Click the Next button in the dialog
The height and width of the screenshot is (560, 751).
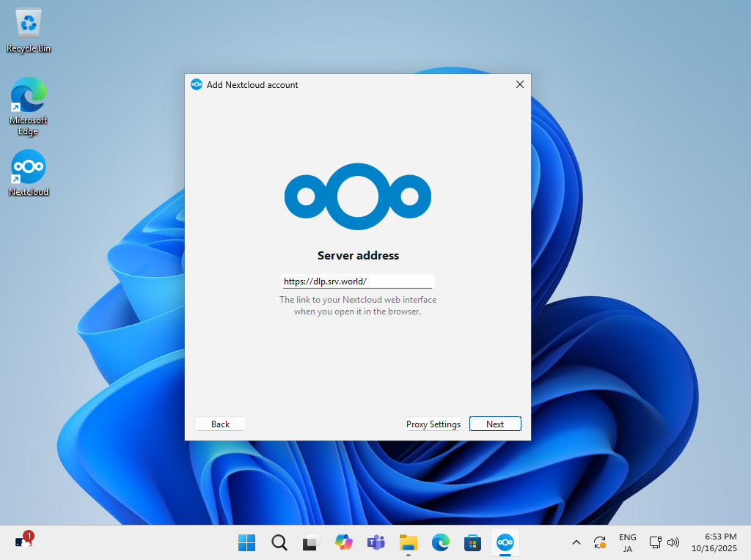coord(495,424)
